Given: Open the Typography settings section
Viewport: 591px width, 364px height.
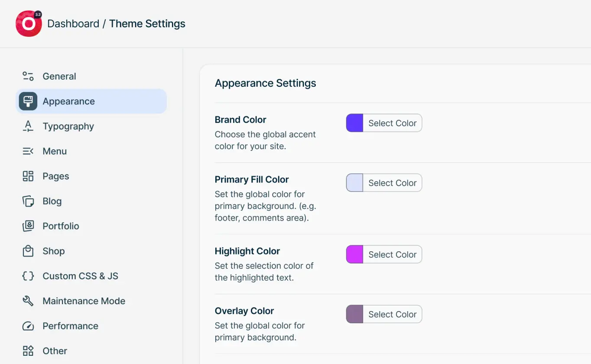Looking at the screenshot, I should (68, 126).
